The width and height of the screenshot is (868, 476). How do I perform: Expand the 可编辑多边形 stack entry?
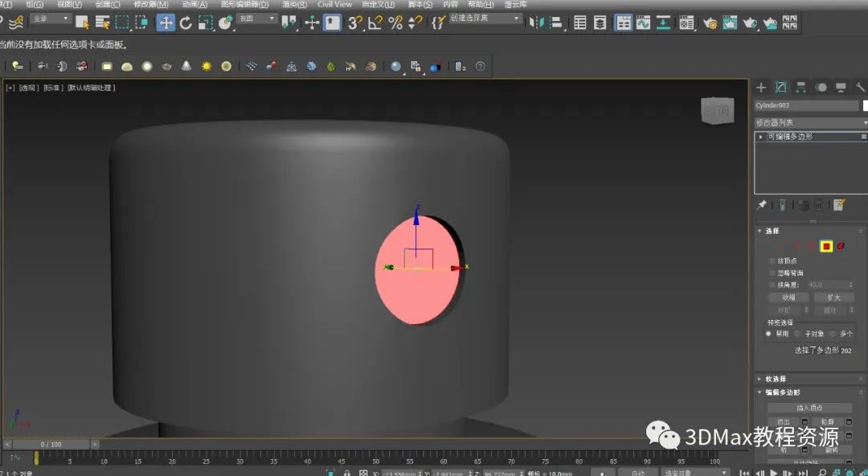pos(760,137)
